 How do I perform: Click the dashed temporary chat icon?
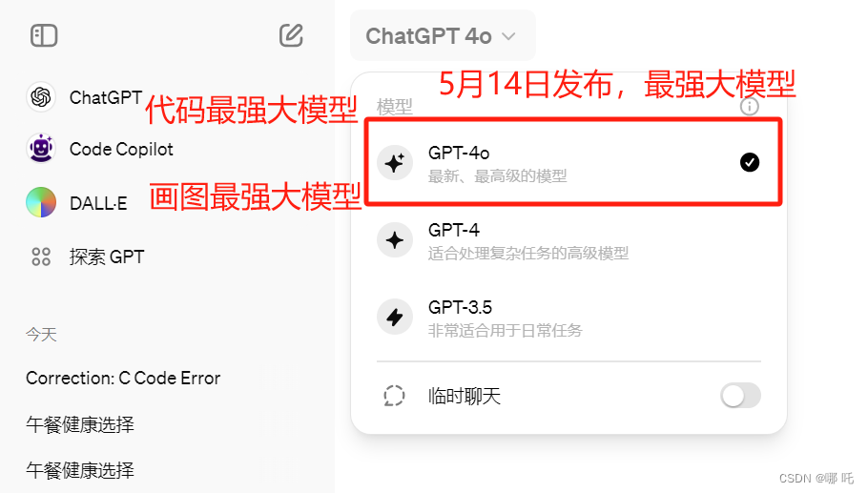[394, 396]
